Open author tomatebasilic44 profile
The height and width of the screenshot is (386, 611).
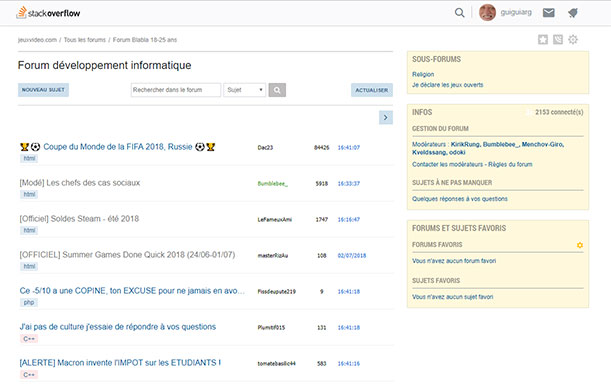277,363
